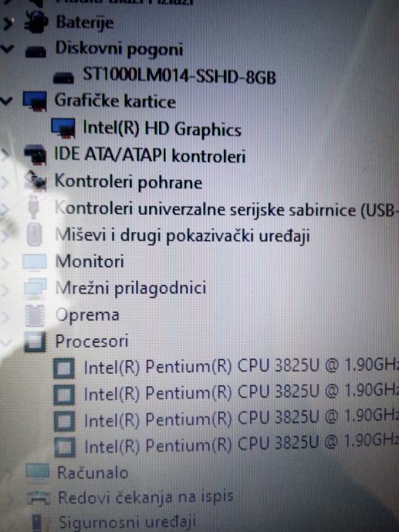
Task: Click the Miševi mouse device icon
Action: point(34,234)
